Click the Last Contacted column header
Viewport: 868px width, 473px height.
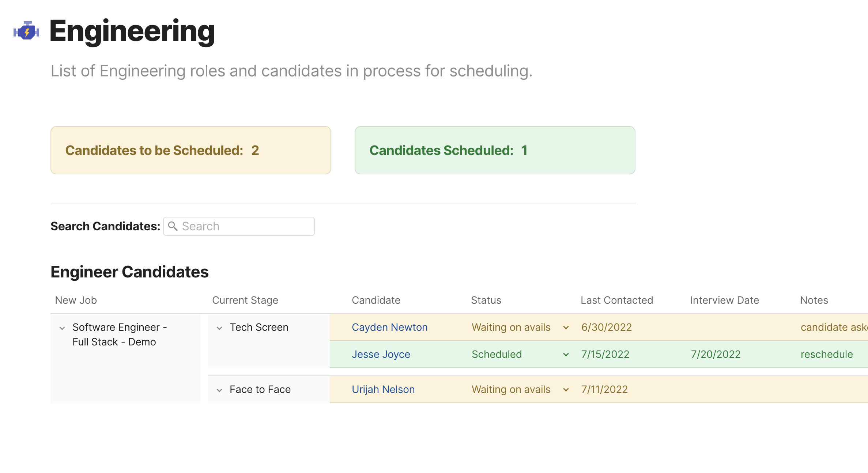[x=616, y=300]
